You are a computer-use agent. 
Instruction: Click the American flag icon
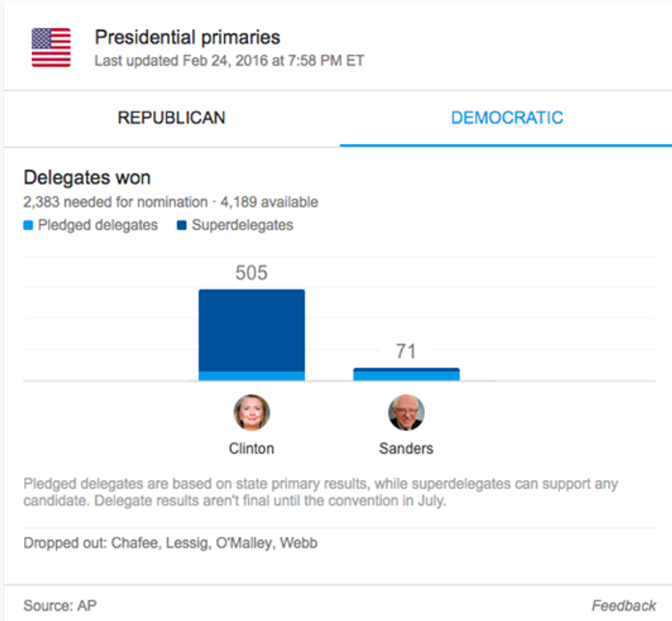(x=51, y=47)
